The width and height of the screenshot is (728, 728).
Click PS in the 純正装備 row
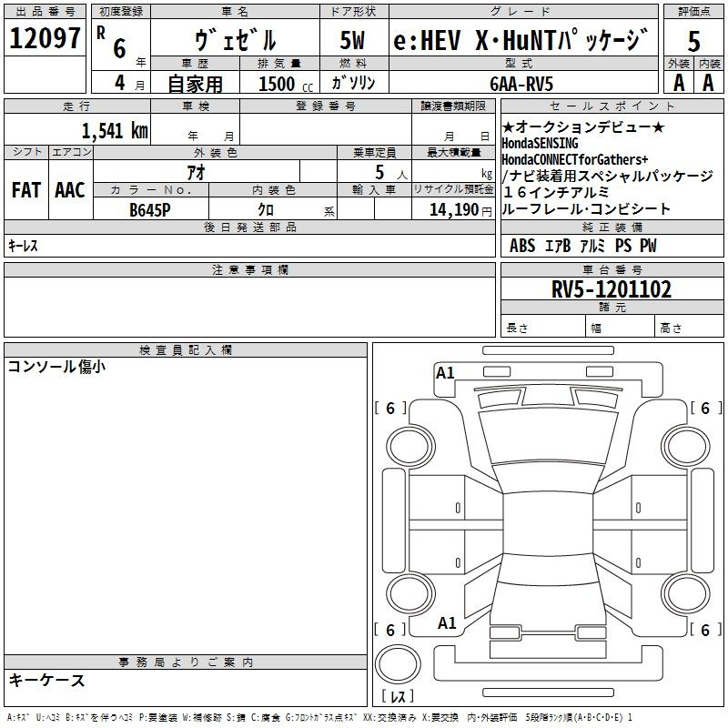tap(623, 246)
